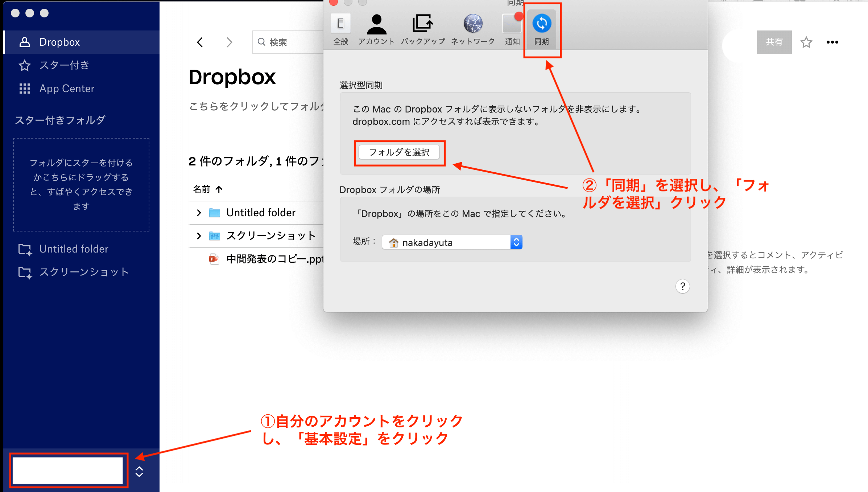Expand the Untitled folder in file list
This screenshot has width=868, height=492.
(199, 212)
